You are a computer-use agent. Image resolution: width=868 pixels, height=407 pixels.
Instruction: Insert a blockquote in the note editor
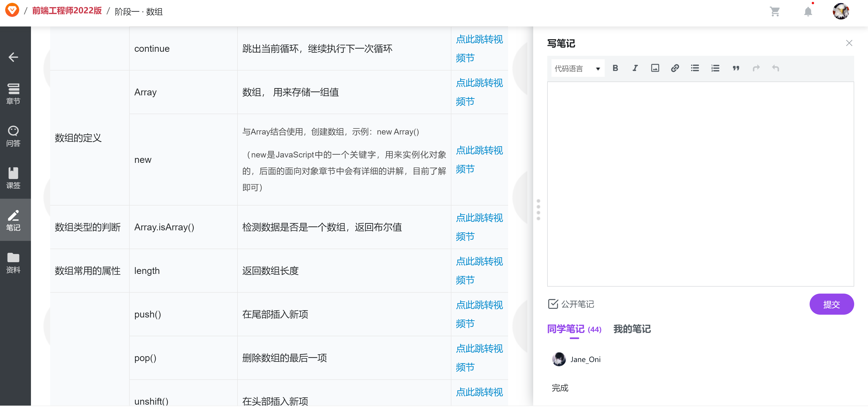(x=736, y=68)
